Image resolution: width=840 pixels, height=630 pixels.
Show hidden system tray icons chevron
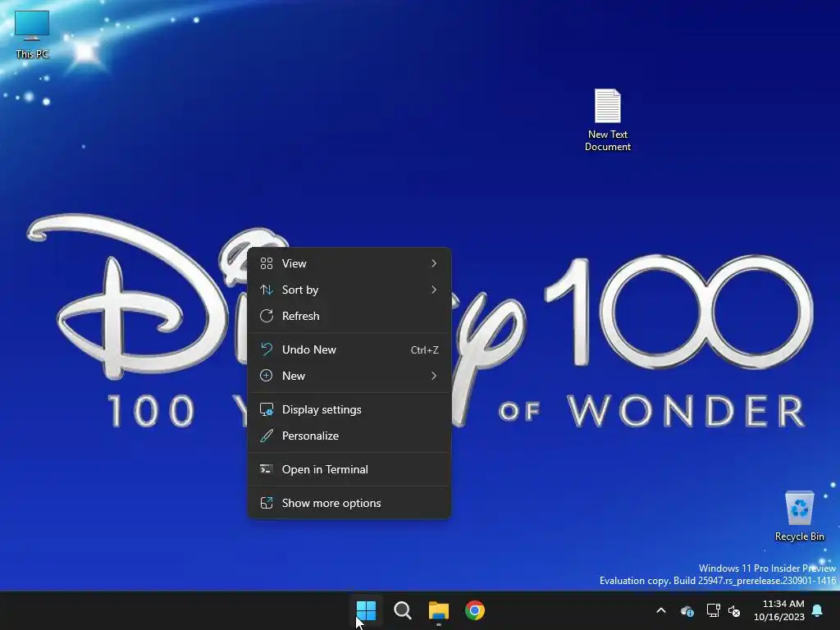click(661, 610)
